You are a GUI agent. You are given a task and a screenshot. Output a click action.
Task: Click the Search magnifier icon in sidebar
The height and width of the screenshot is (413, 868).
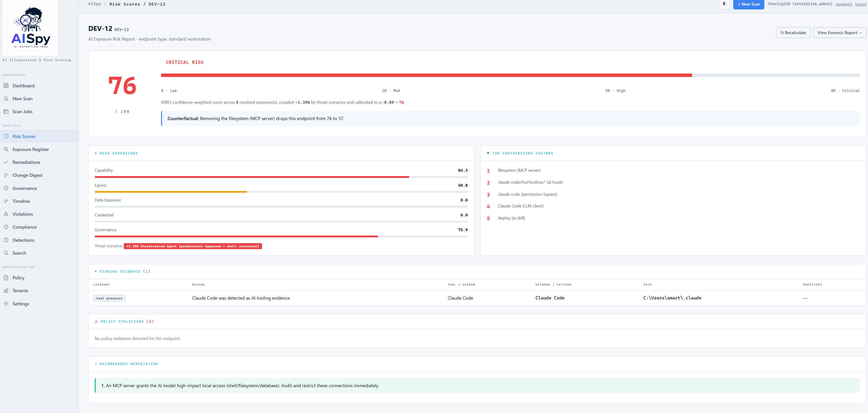pyautogui.click(x=6, y=253)
